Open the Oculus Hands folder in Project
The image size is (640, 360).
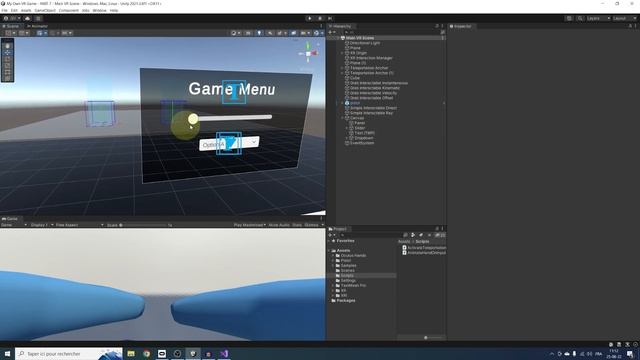point(353,256)
